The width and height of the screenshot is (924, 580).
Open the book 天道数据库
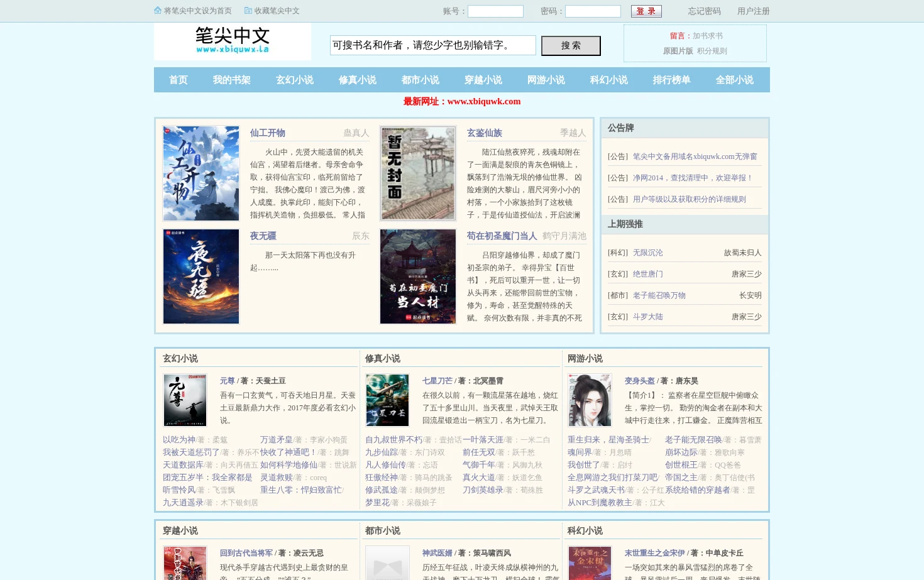pos(183,465)
